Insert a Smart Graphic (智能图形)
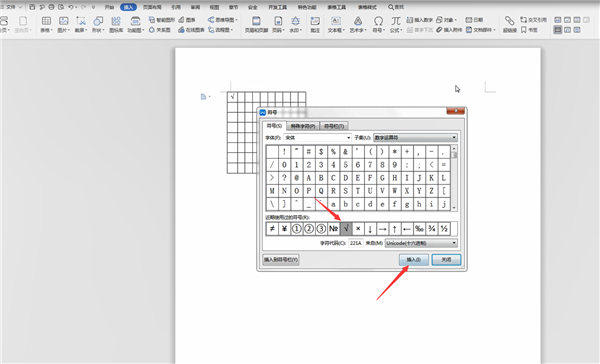Image resolution: width=600 pixels, height=364 pixels. coord(162,20)
